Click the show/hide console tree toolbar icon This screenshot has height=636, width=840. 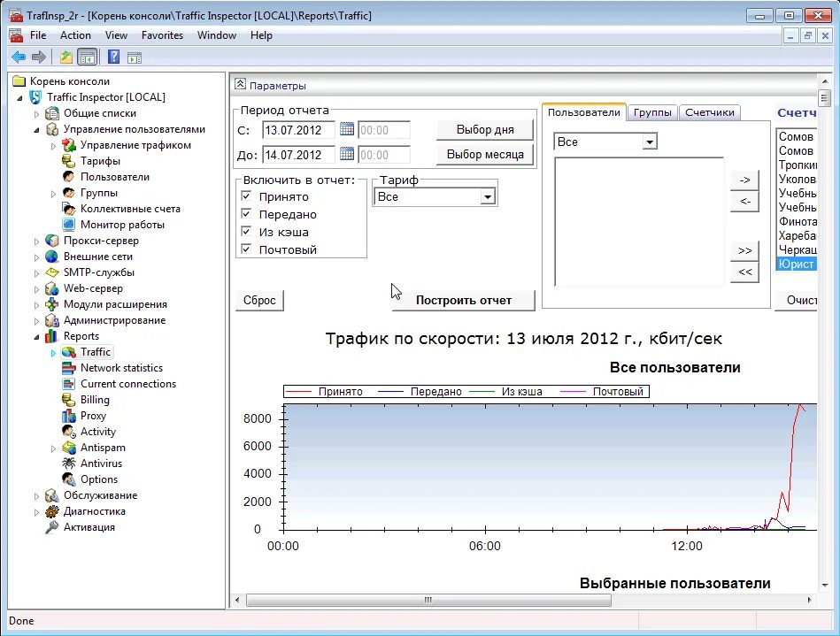[x=87, y=56]
